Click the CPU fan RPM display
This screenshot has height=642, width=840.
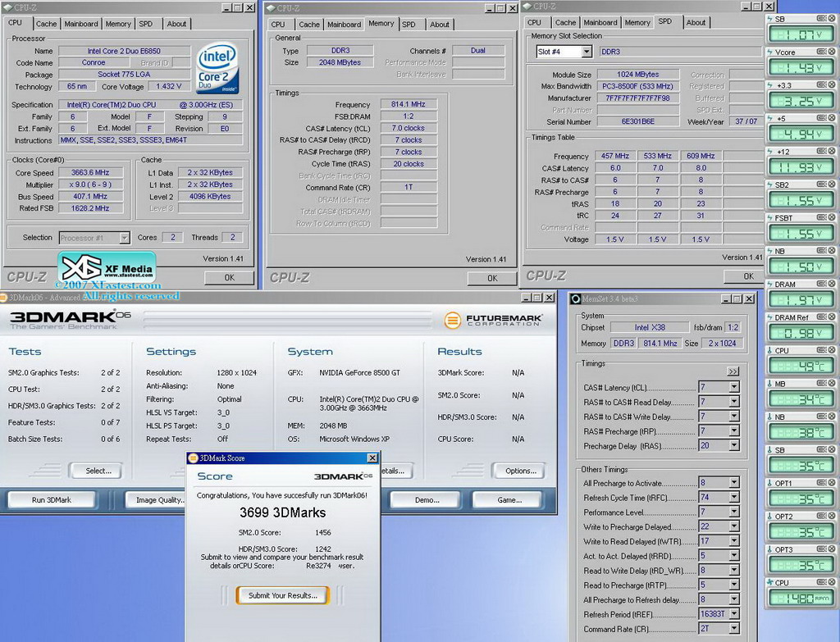800,599
